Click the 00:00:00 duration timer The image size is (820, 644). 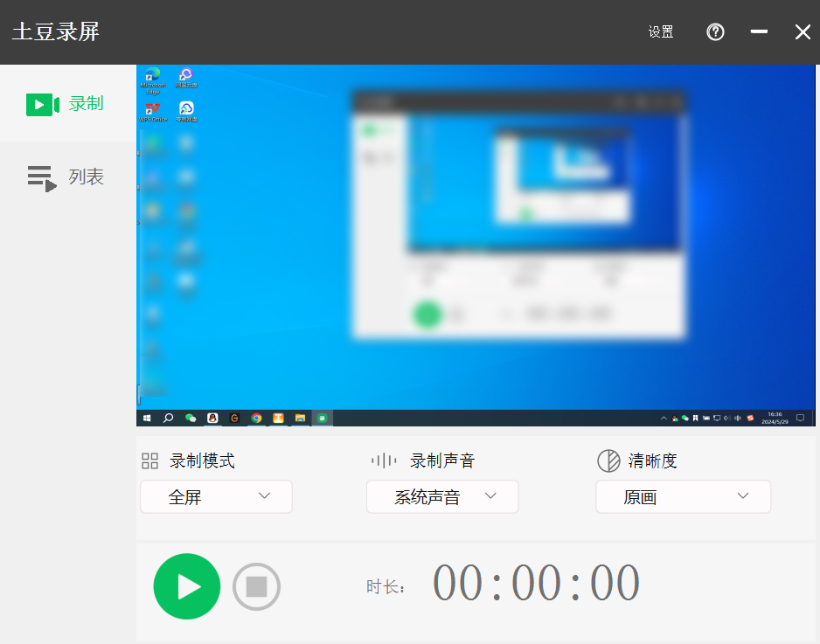pyautogui.click(x=536, y=583)
